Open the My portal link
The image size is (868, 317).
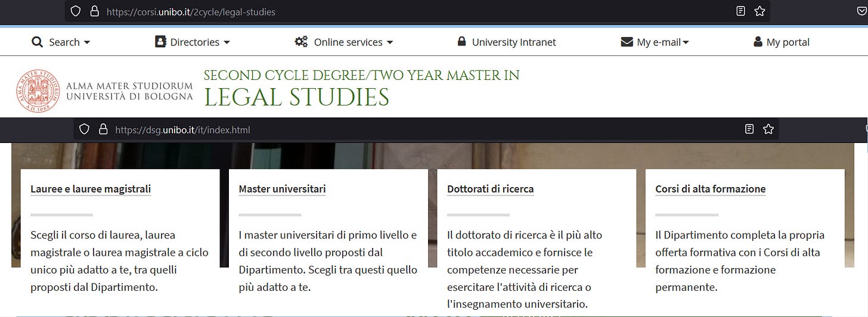tap(788, 42)
